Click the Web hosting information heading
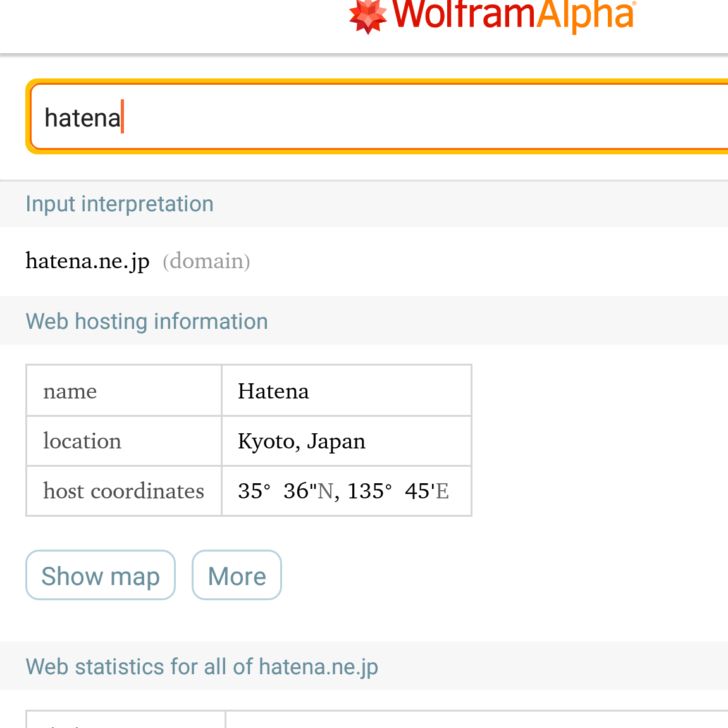The width and height of the screenshot is (728, 728). pos(147,321)
